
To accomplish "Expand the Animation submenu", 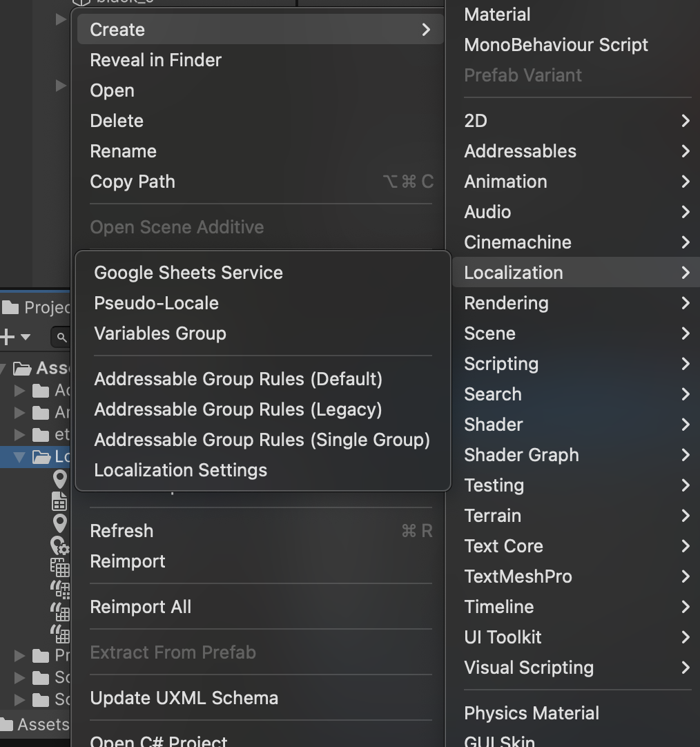I will (x=576, y=182).
